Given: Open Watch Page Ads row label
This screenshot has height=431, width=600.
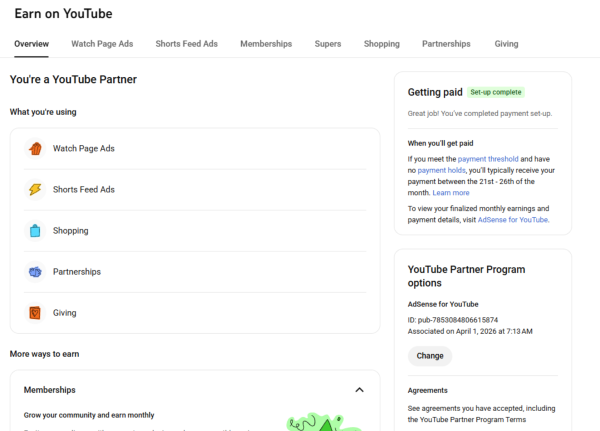Looking at the screenshot, I should click(x=84, y=149).
